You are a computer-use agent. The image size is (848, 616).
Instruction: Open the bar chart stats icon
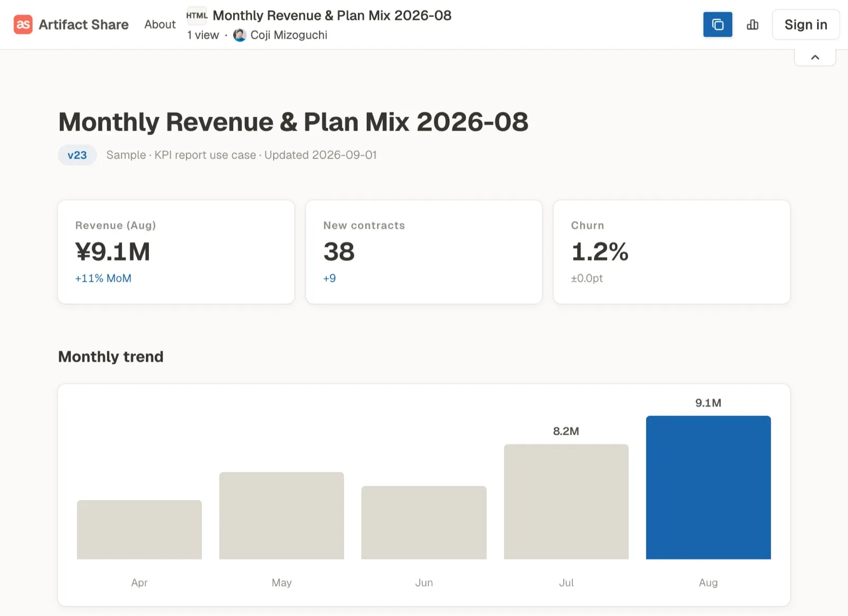pos(753,24)
